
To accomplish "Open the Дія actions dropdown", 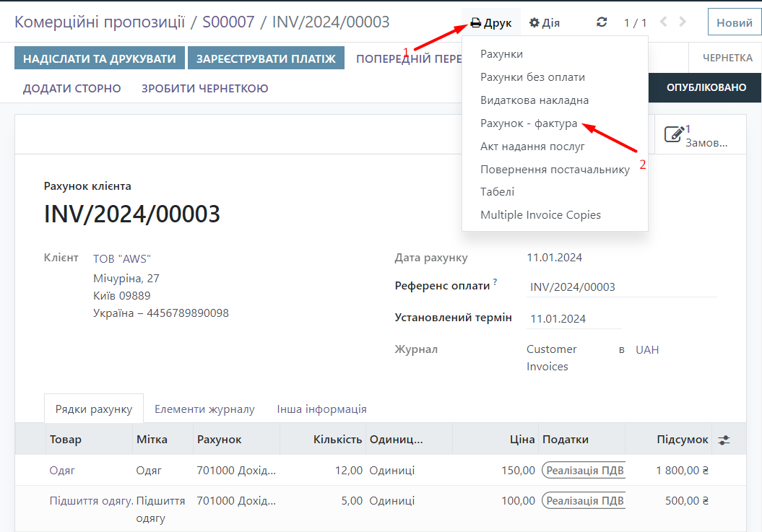I will tap(545, 23).
